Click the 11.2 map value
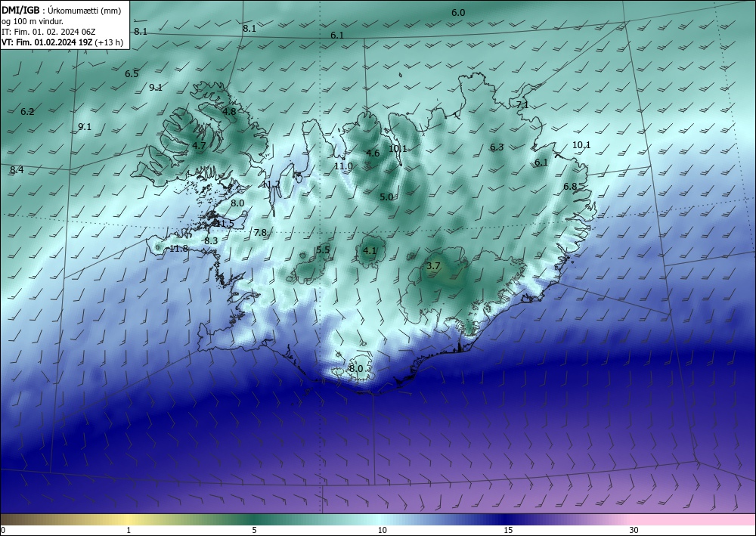The image size is (756, 536). click(271, 184)
